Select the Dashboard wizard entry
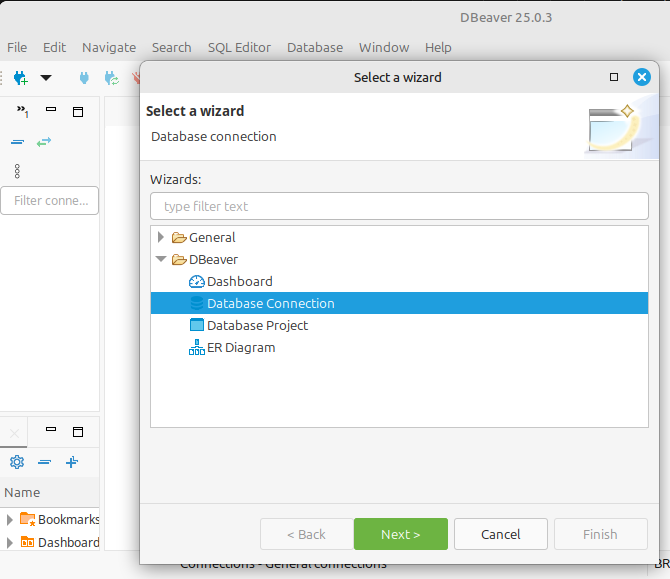The width and height of the screenshot is (670, 579). (239, 282)
